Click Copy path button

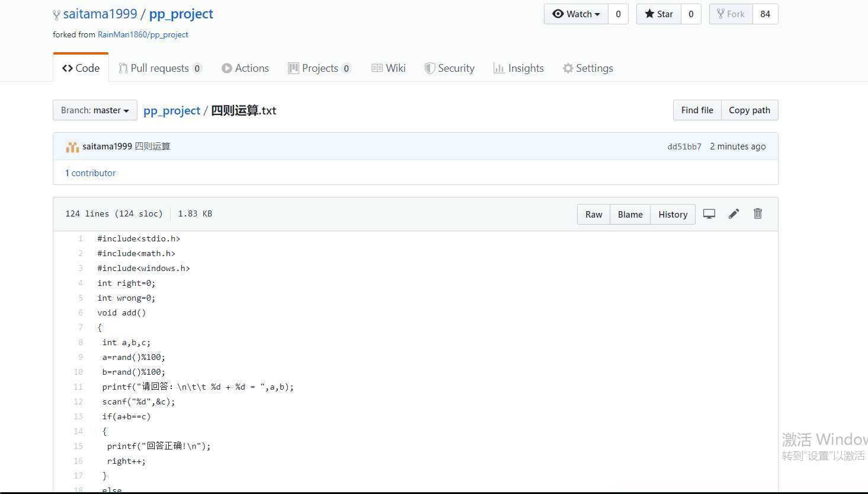coord(750,110)
